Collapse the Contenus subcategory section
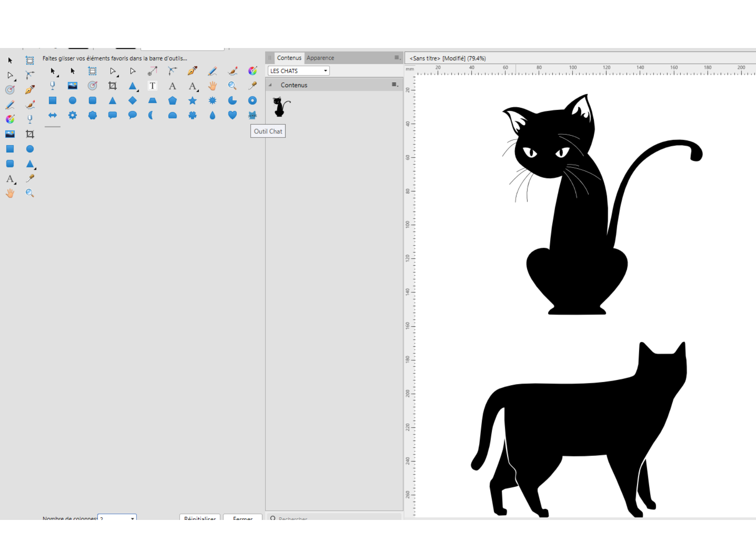 click(270, 85)
